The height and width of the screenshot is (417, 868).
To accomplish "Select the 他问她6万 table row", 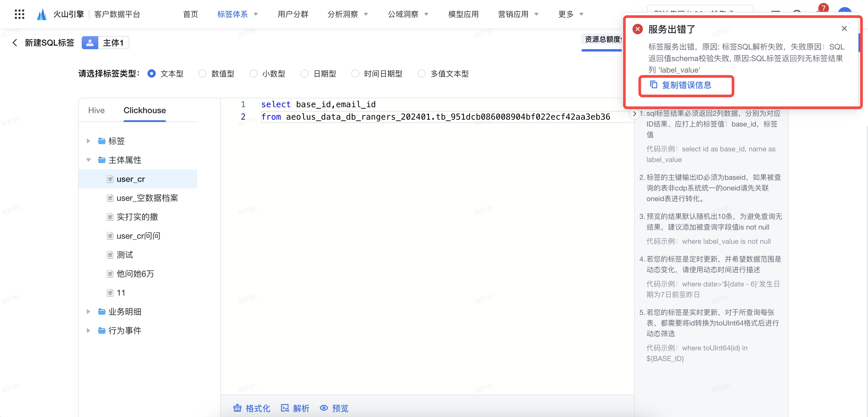I will coord(138,273).
